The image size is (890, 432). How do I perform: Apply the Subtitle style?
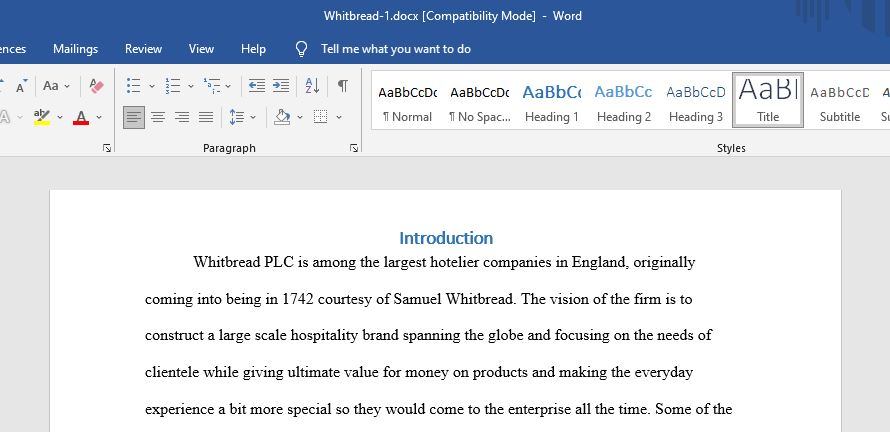tap(840, 101)
